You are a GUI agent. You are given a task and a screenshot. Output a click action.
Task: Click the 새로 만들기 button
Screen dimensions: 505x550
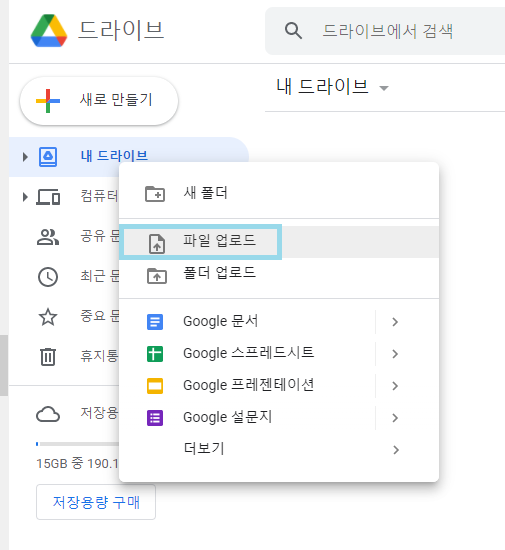99,101
